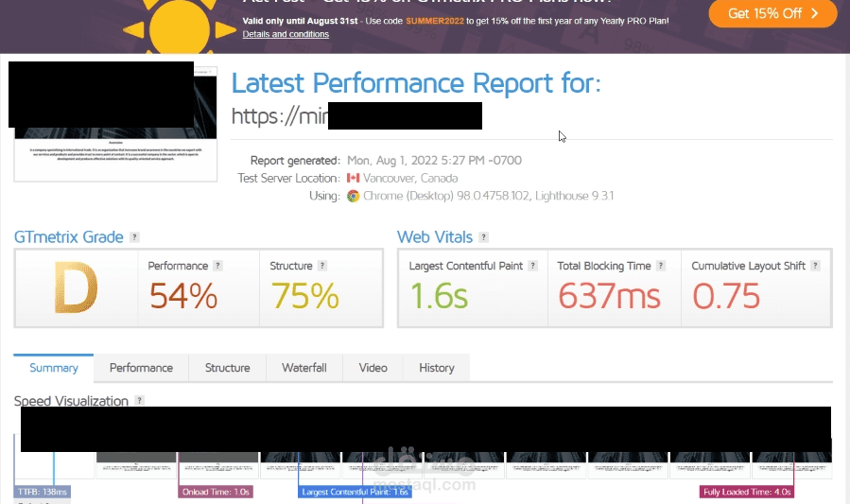Image resolution: width=850 pixels, height=504 pixels.
Task: Click the sun graphic in promo banner
Action: (180, 26)
